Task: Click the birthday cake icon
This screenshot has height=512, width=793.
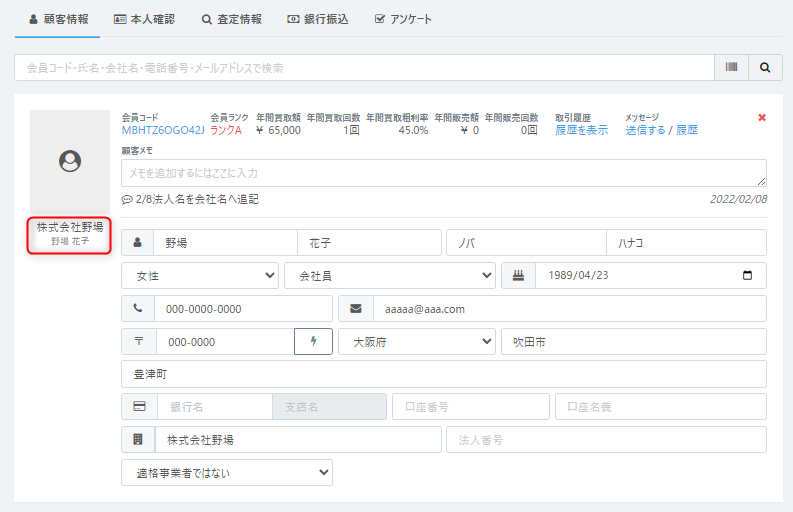Action: coord(518,275)
